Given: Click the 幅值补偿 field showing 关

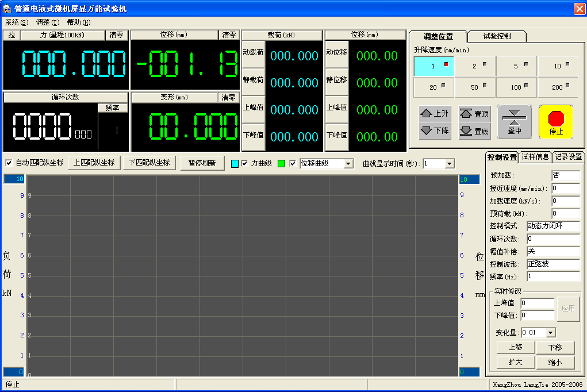Looking at the screenshot, I should (553, 252).
